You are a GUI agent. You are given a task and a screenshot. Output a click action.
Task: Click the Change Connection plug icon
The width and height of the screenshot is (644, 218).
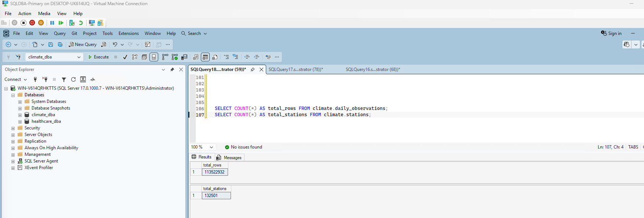(18, 57)
